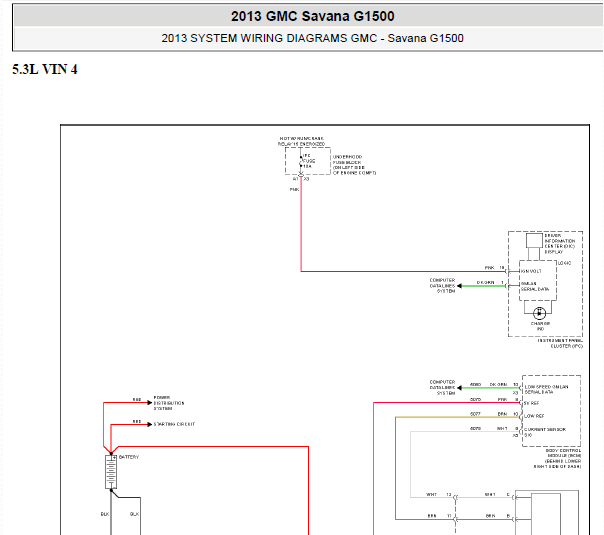The height and width of the screenshot is (535, 604).
Task: Click the '6078' circuit number on white wire
Action: click(x=475, y=428)
